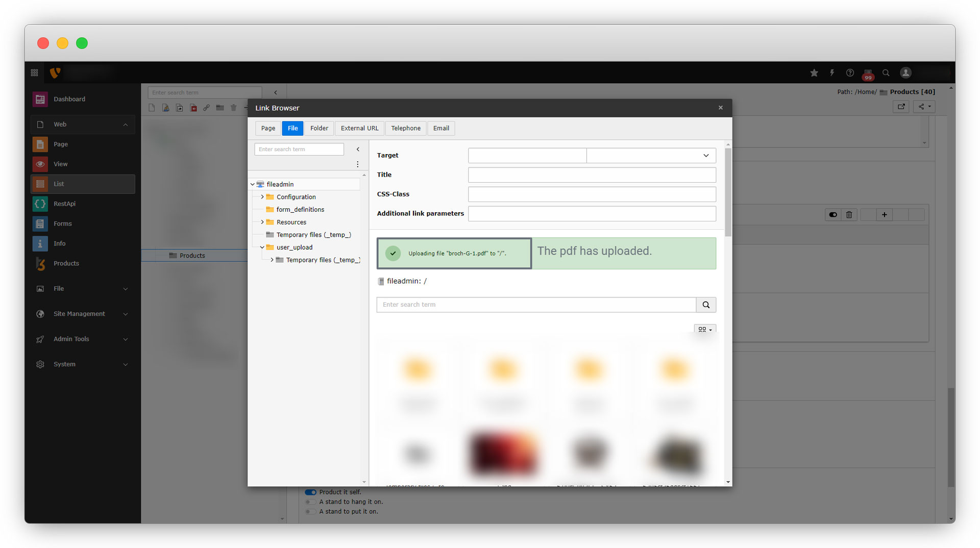Switch to the Folder tab
Screen dimensions: 980x548
(319, 128)
